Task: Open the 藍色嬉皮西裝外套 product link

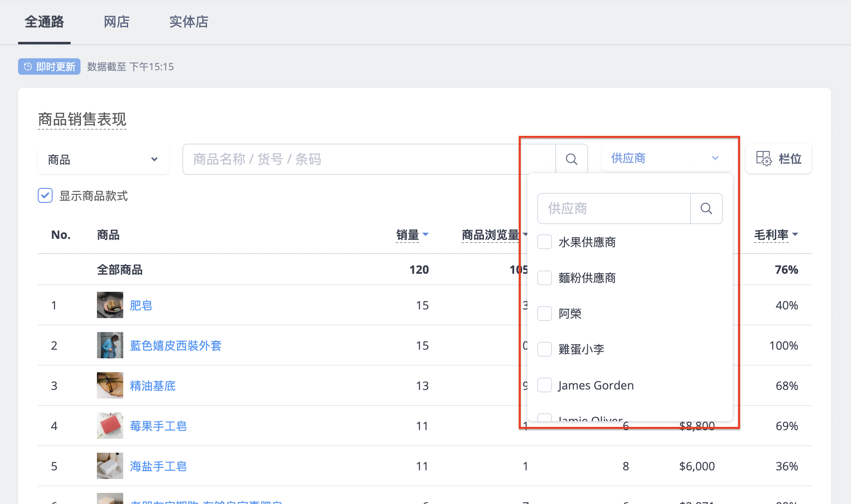Action: 176,345
